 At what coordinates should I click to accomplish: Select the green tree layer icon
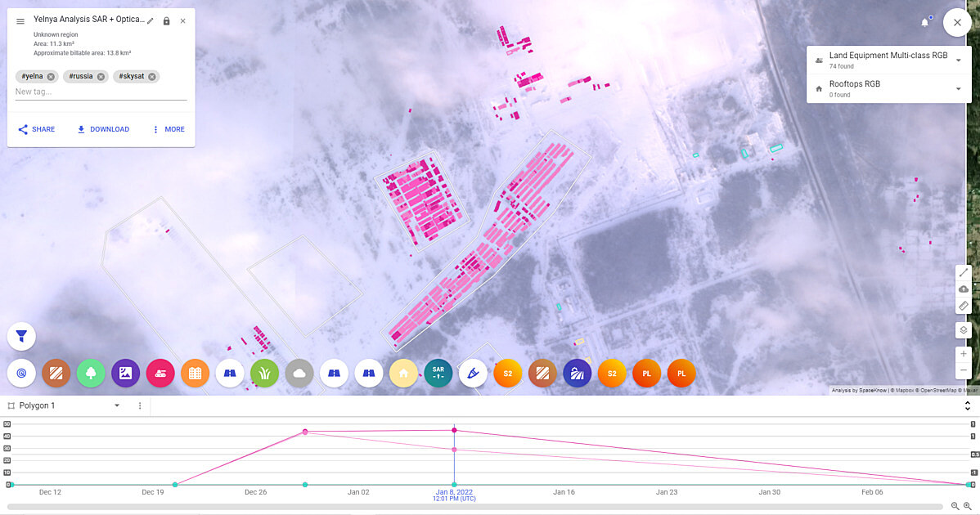91,373
